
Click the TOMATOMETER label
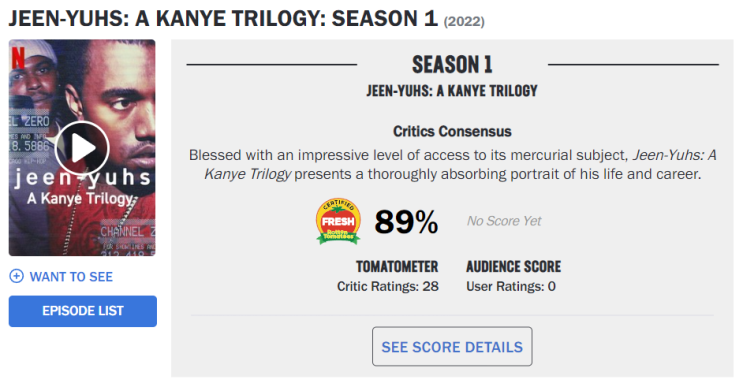(397, 267)
